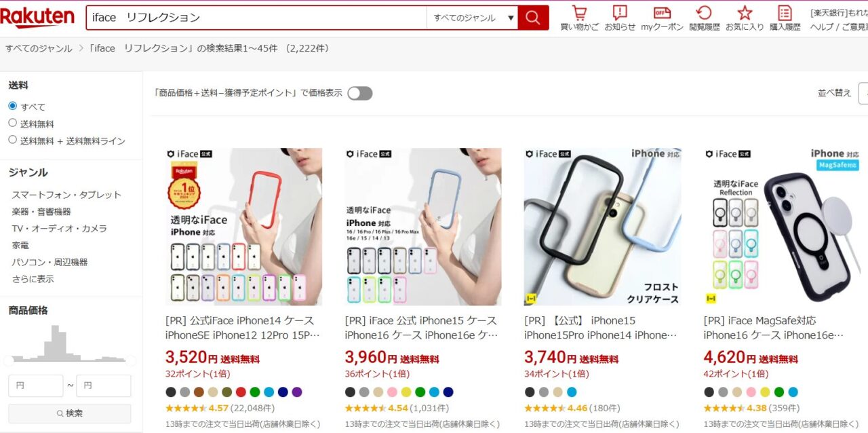The image size is (868, 433).
Task: Choose red color swatch on first product
Action: tap(241, 392)
